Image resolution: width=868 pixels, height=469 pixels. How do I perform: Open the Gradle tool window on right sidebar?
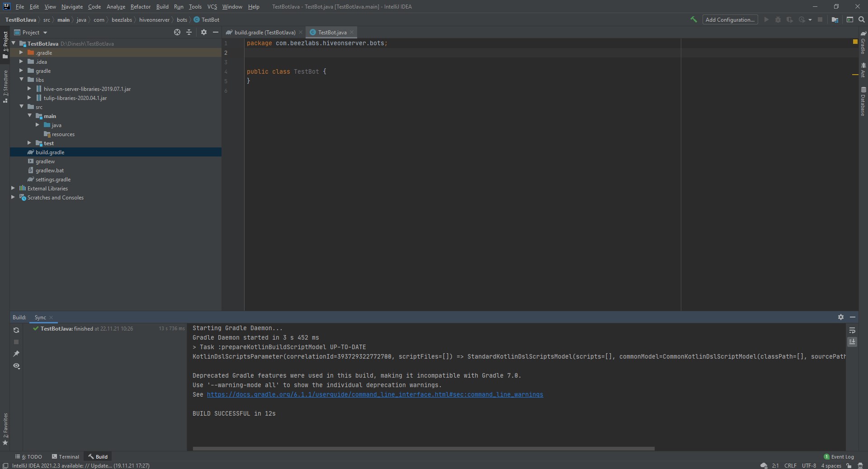tap(863, 43)
